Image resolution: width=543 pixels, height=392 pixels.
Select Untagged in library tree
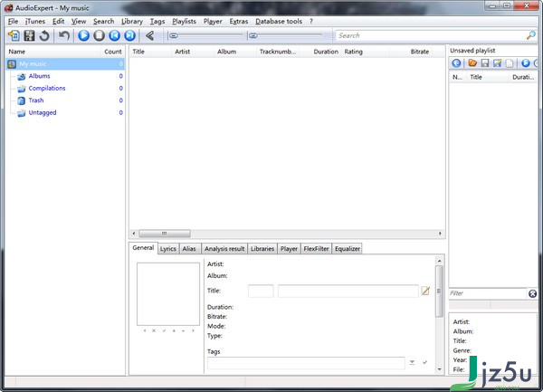tap(43, 113)
